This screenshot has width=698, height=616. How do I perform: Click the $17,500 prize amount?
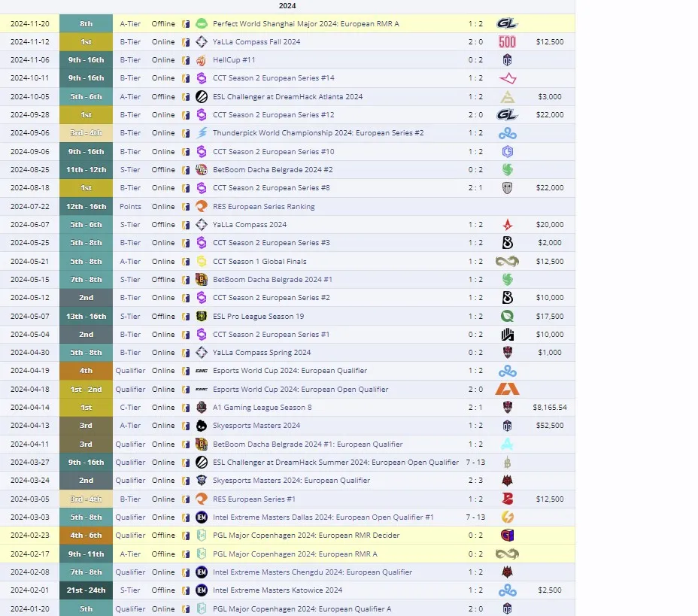click(x=550, y=317)
